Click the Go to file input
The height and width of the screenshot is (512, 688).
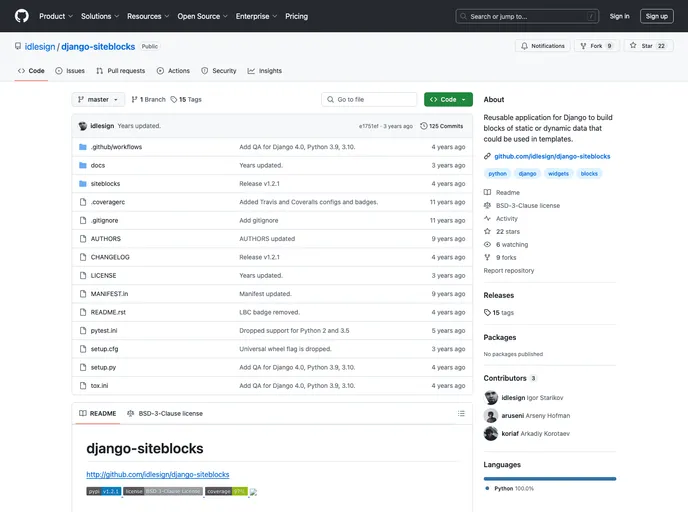click(x=369, y=100)
